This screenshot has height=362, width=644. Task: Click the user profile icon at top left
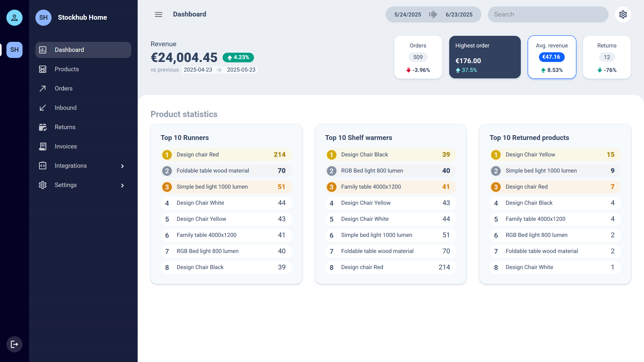click(14, 18)
